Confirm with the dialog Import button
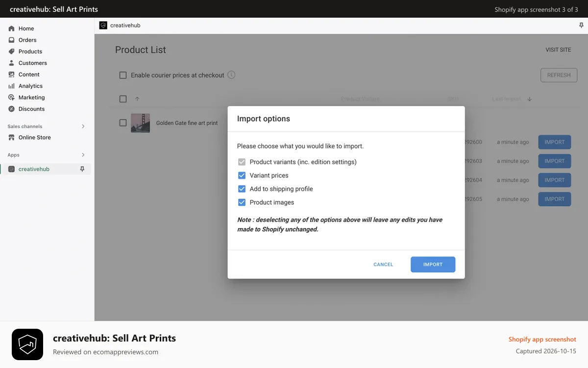Viewport: 588px width, 368px height. click(x=433, y=264)
